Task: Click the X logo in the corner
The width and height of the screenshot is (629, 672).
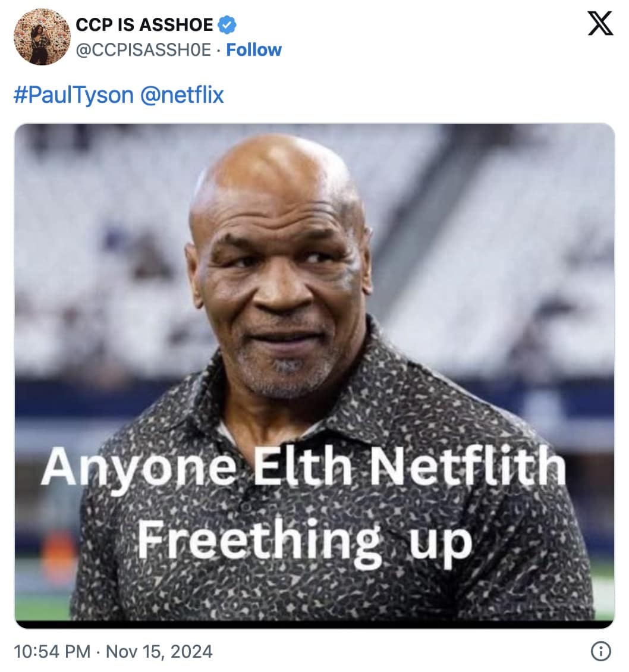Action: (x=600, y=24)
